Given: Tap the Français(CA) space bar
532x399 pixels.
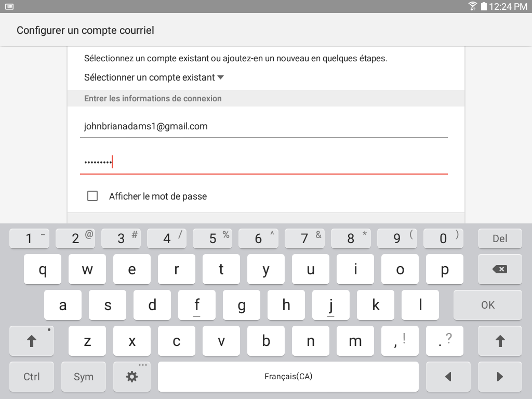Looking at the screenshot, I should (x=288, y=377).
